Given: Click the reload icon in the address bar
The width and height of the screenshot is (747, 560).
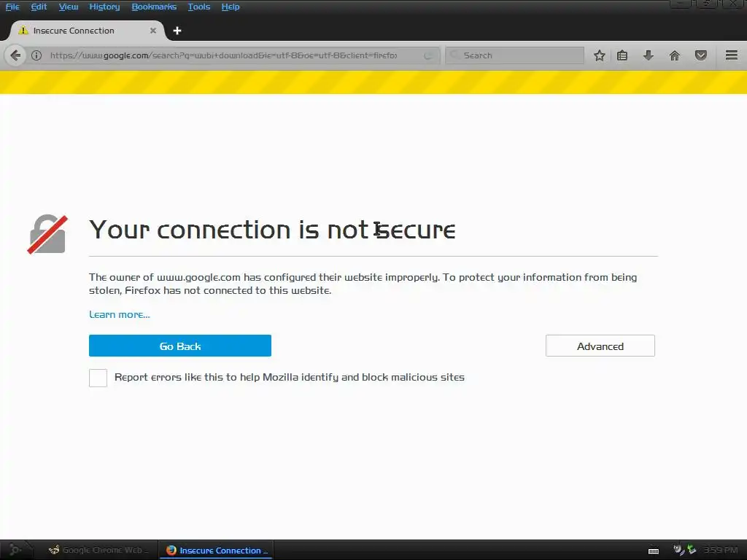Looking at the screenshot, I should pos(427,55).
